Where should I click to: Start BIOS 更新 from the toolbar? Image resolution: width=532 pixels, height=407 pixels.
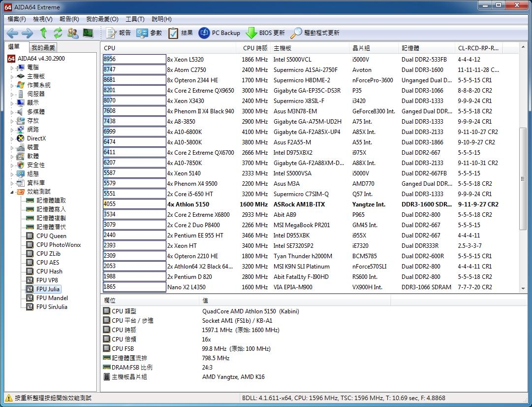pos(265,33)
